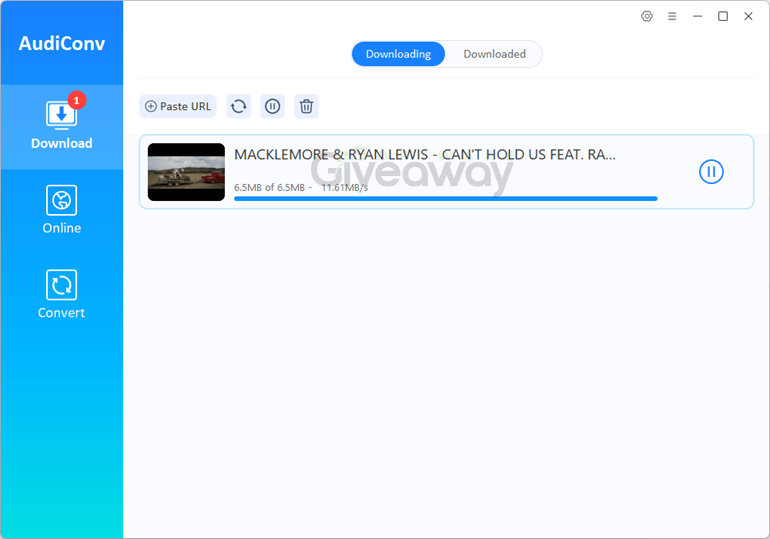
Task: Open the Download section in sidebar
Action: (61, 127)
